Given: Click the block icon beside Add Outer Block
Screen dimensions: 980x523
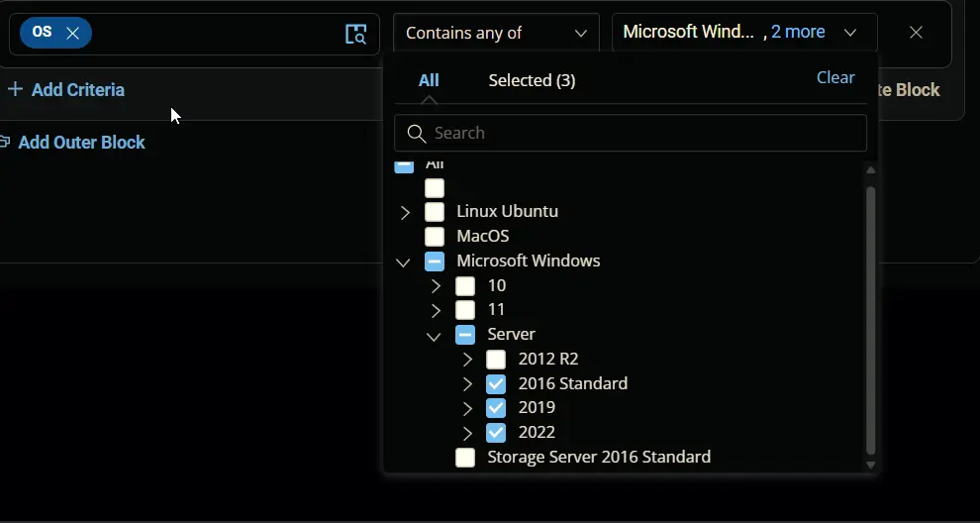Looking at the screenshot, I should [4, 142].
